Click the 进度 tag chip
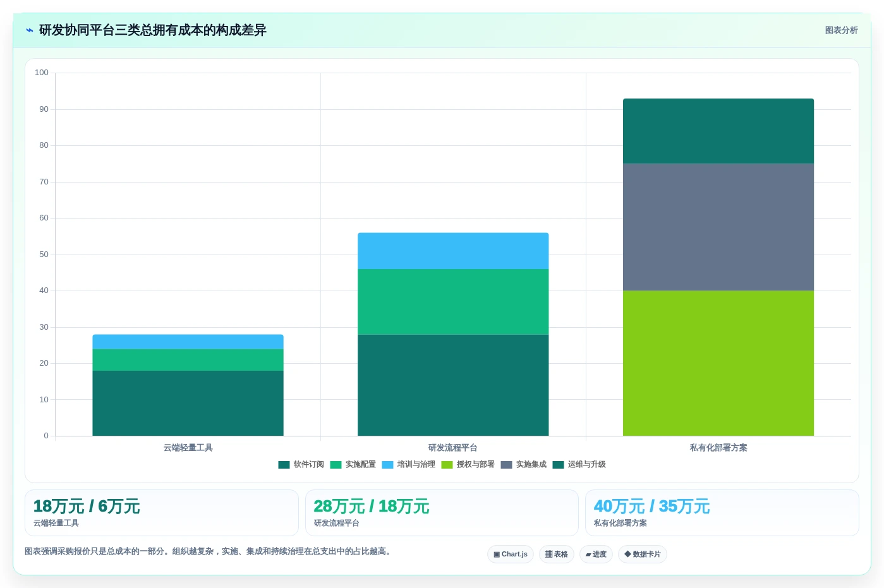This screenshot has height=588, width=884. click(x=596, y=554)
